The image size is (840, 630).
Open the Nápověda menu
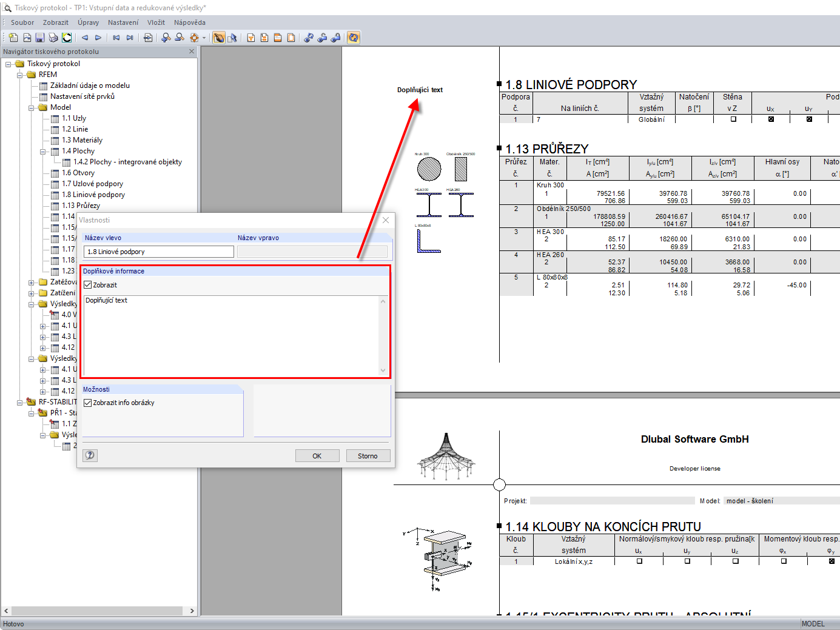tap(190, 22)
